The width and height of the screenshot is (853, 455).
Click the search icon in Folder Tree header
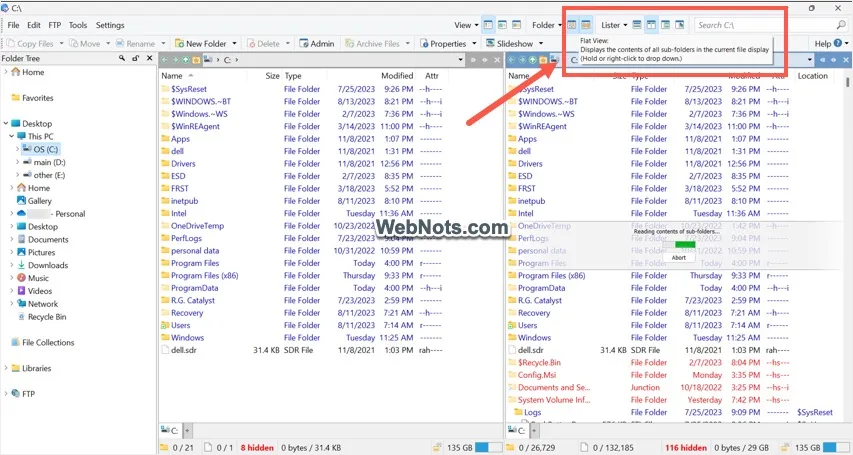point(122,58)
